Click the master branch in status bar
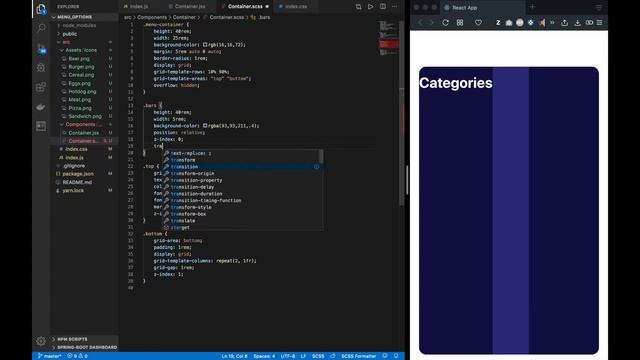 click(x=49, y=356)
